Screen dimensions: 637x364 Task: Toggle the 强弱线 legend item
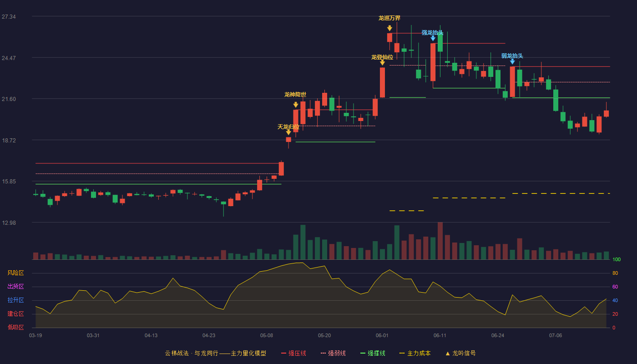pyautogui.click(x=333, y=353)
